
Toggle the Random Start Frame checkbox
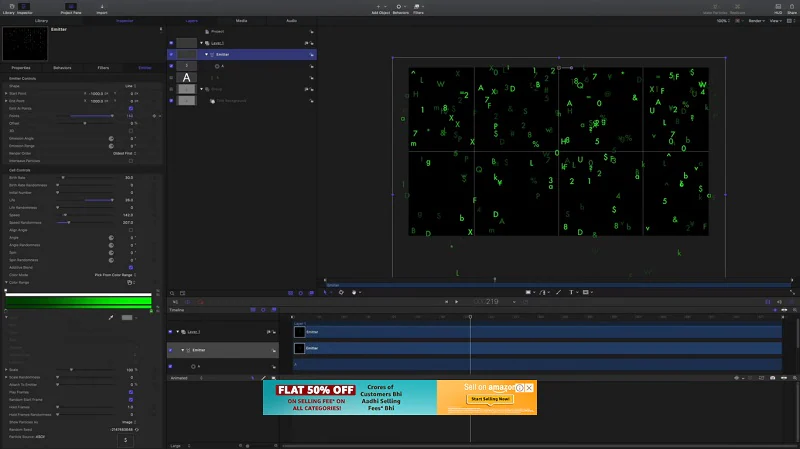click(131, 400)
